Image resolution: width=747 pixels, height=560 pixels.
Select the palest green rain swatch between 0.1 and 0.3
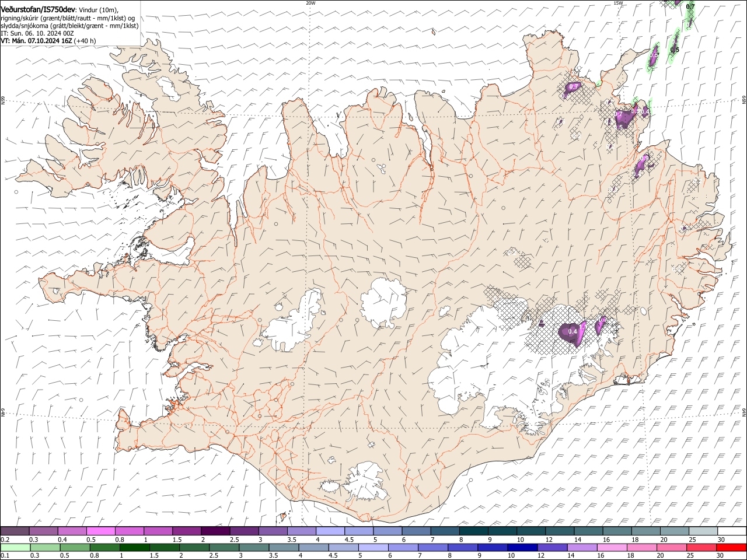15,547
